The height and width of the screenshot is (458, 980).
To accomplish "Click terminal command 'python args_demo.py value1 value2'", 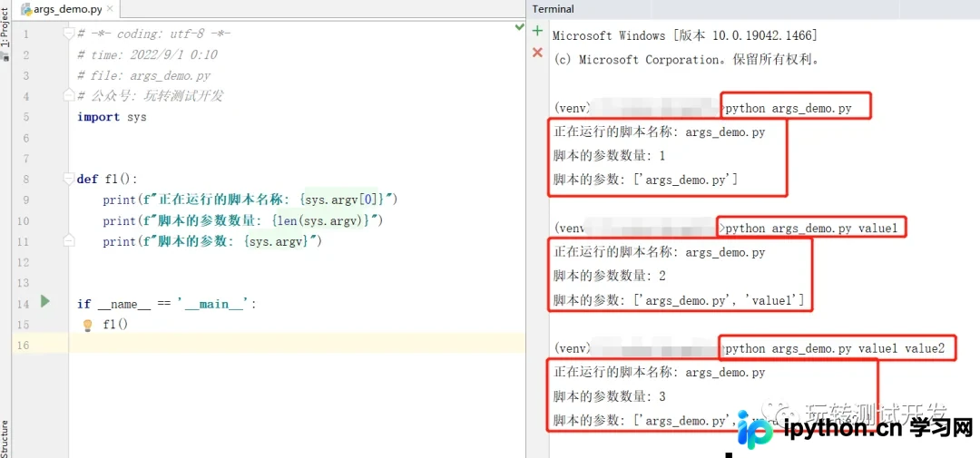I will pos(835,348).
